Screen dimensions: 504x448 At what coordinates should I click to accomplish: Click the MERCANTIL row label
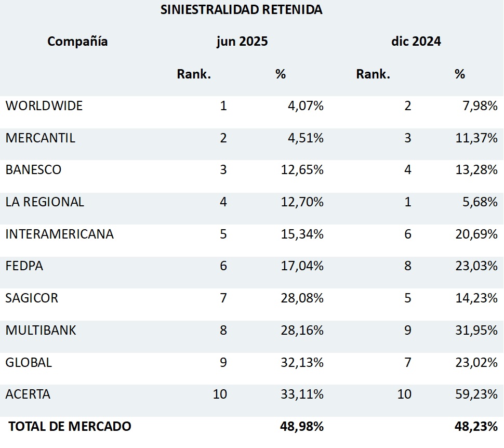(x=41, y=138)
